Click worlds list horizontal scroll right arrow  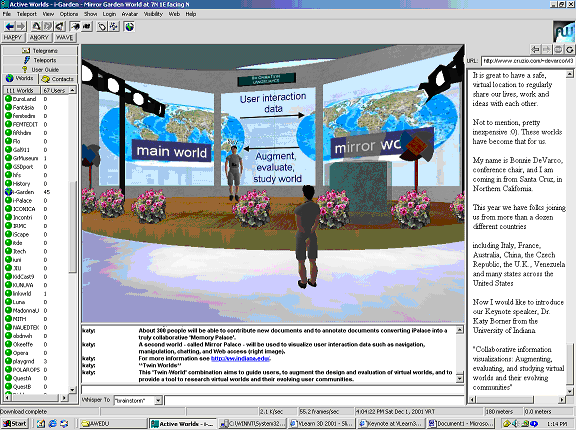[x=64, y=398]
